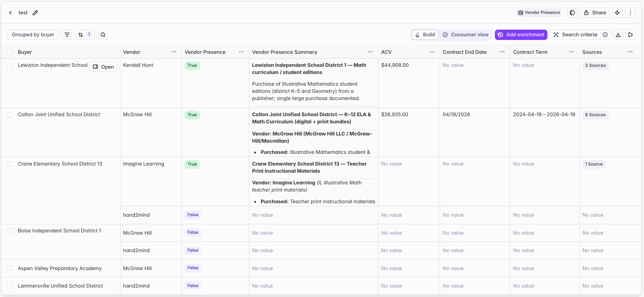Open the Grouped by buyer selector
Image resolution: width=644 pixels, height=297 pixels.
pos(33,35)
